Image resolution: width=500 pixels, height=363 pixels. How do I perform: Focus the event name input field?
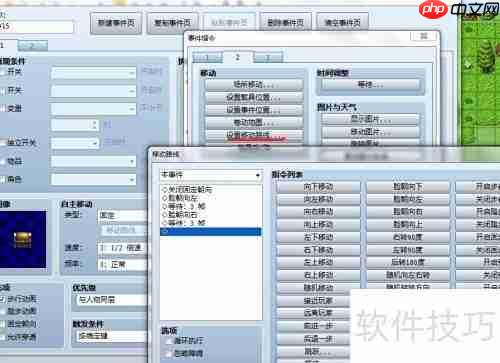[x=36, y=26]
